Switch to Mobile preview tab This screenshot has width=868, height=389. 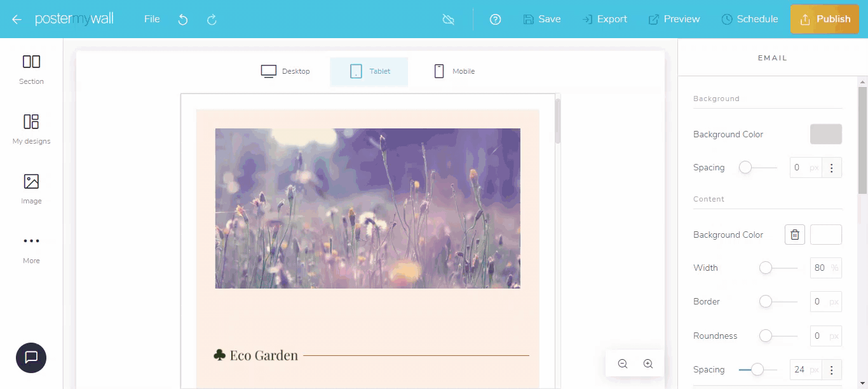pos(454,71)
